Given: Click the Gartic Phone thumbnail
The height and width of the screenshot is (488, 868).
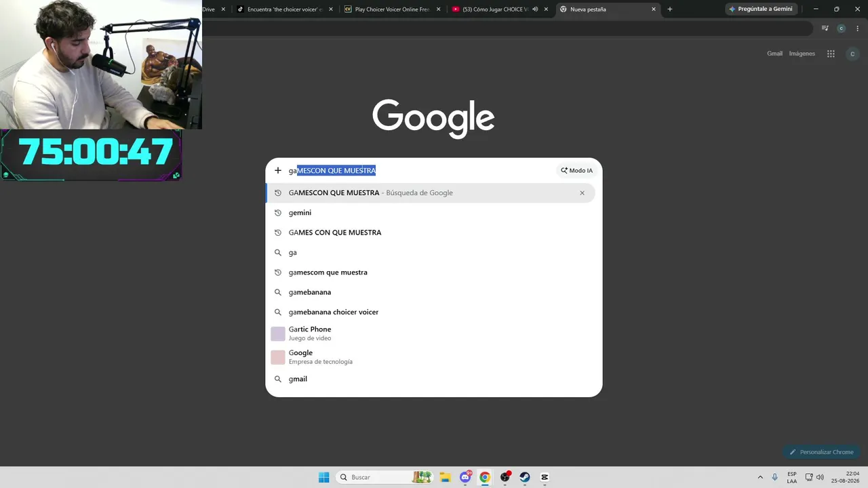Looking at the screenshot, I should [x=278, y=333].
